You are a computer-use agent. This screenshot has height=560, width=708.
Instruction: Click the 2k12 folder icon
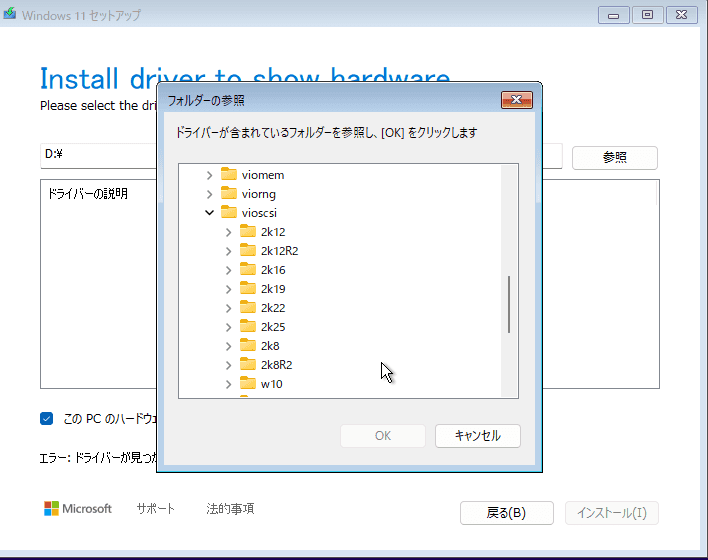click(248, 231)
